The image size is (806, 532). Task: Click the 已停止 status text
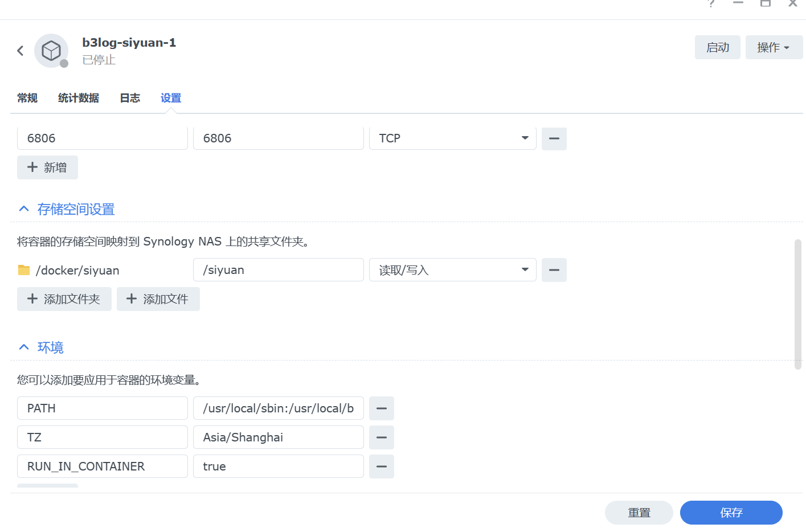[99, 60]
